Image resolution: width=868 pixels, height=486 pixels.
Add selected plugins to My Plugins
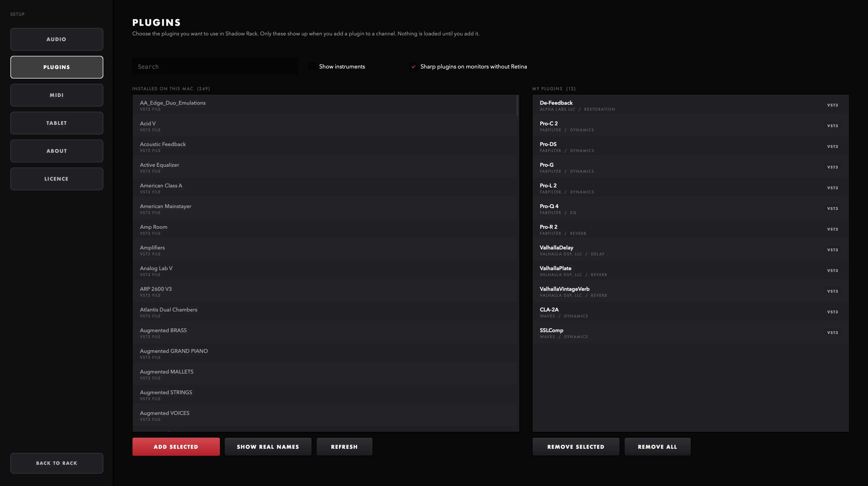point(176,446)
